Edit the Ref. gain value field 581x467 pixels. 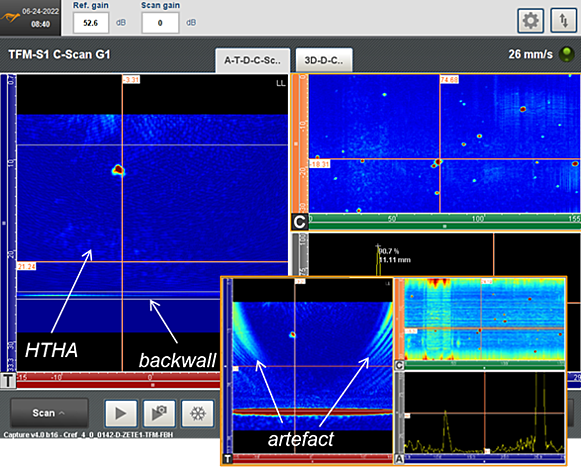pos(91,23)
